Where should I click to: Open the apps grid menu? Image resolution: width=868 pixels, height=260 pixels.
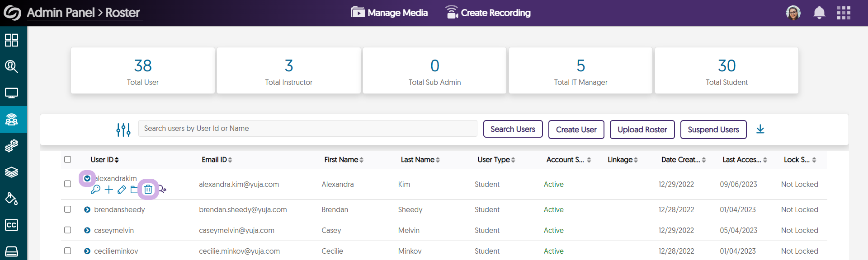(x=844, y=13)
